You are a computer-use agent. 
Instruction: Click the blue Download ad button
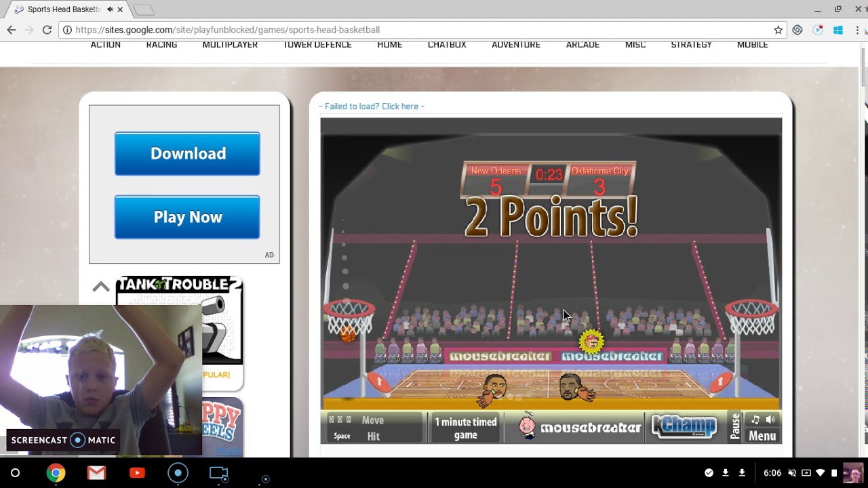coord(187,154)
